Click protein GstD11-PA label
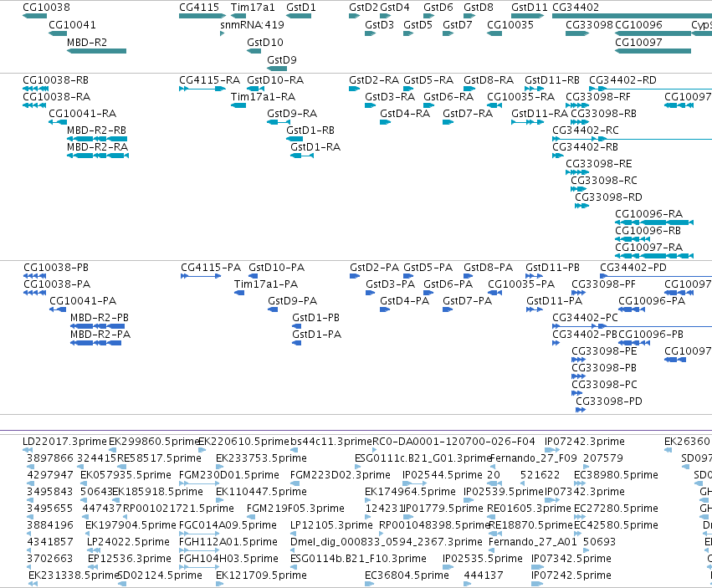The width and height of the screenshot is (712, 588). [554, 301]
